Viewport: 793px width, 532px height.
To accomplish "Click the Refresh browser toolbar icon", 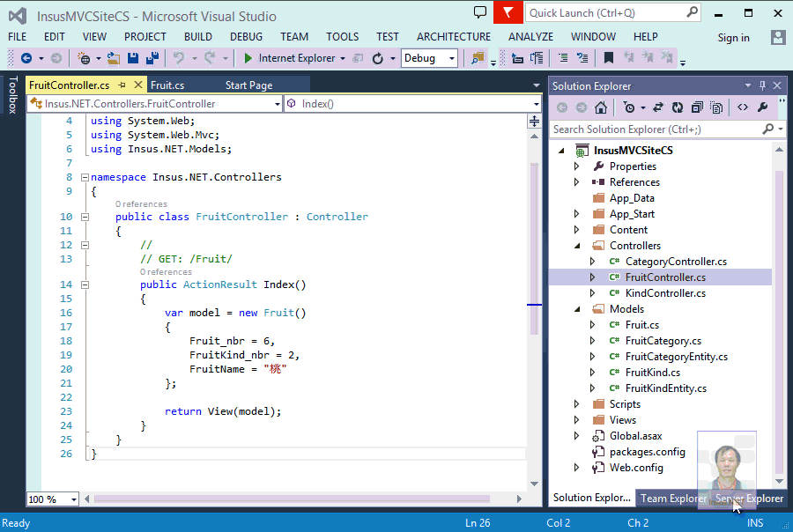I will pos(378,59).
